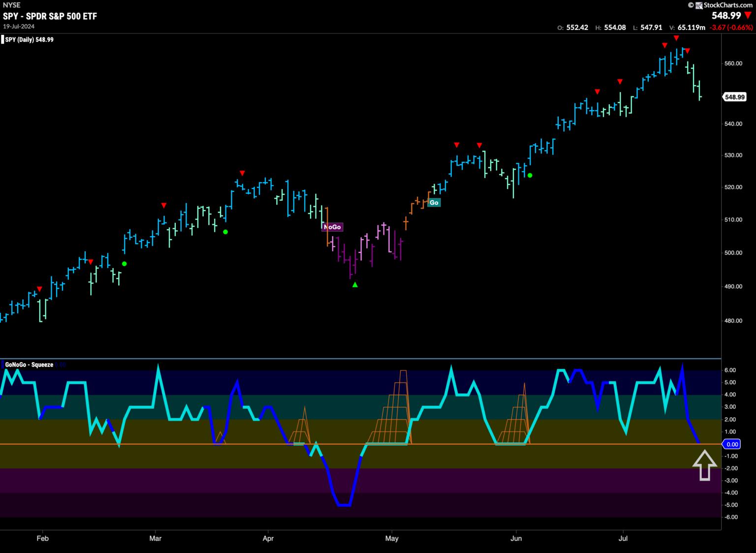Screen dimensions: 756x553
Task: Click the Jul label on the time axis
Action: pyautogui.click(x=623, y=538)
